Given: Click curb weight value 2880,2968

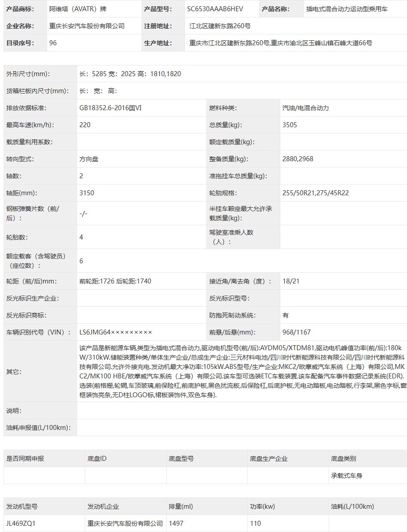Looking at the screenshot, I should pos(298,159).
